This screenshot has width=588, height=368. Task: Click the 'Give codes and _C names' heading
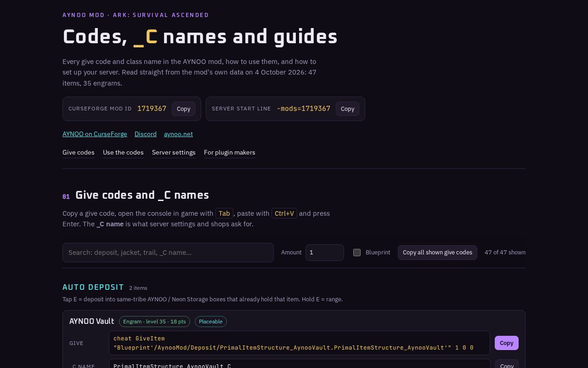[142, 195]
